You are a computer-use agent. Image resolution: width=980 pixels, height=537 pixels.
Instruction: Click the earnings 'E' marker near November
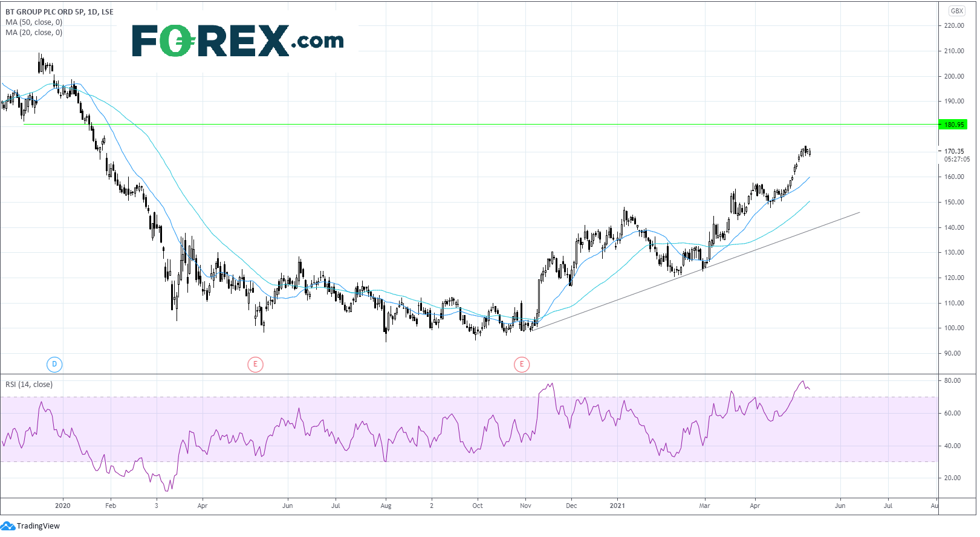point(522,364)
